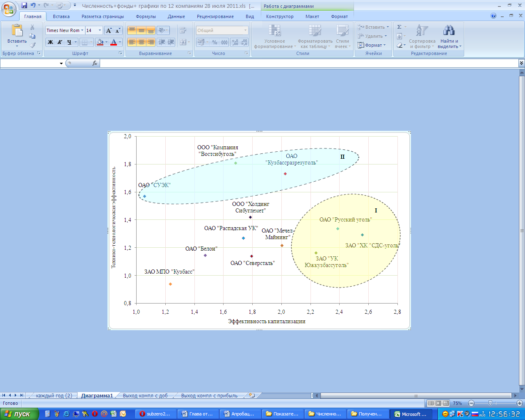Screen dimensions: 525x420
Task: Open the Макет chart tab
Action: (312, 16)
